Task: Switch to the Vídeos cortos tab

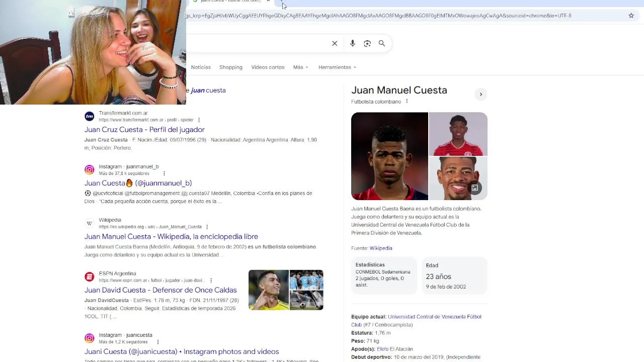Action: [268, 67]
